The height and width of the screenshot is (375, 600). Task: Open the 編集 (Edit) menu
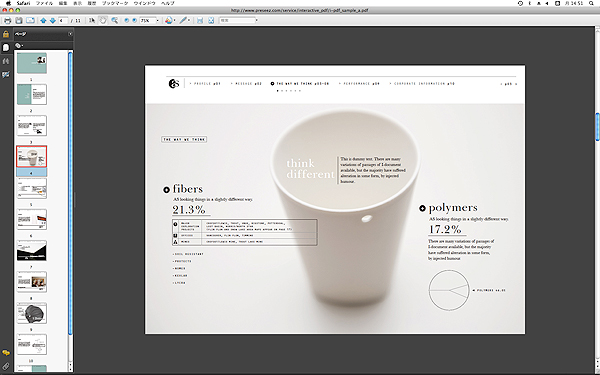point(63,3)
